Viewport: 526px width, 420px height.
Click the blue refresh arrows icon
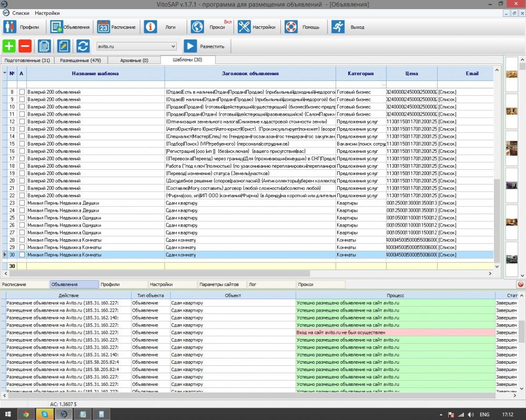click(83, 46)
